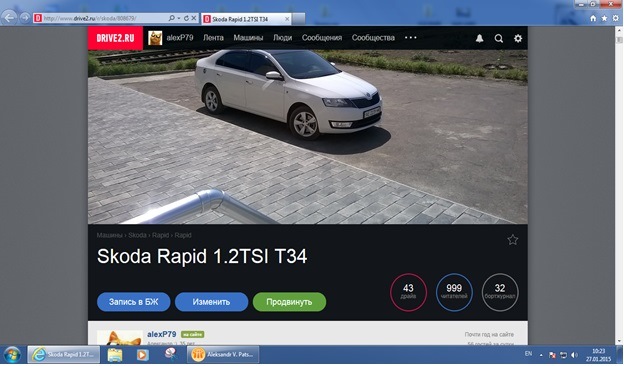
Task: Click the Skoda Rapid 1.2TSI T34 title
Action: tap(202, 256)
